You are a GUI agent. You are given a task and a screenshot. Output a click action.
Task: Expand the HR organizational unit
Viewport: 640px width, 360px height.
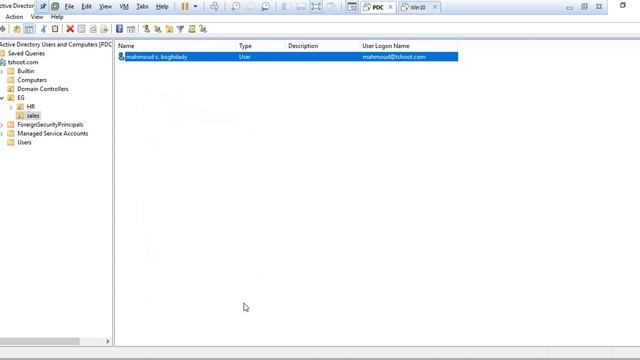click(11, 107)
